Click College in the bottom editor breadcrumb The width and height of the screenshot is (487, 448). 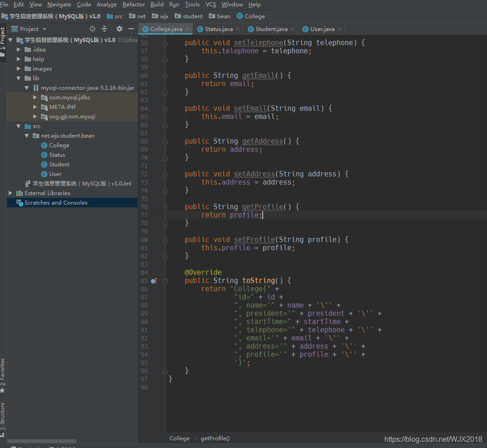pos(180,438)
